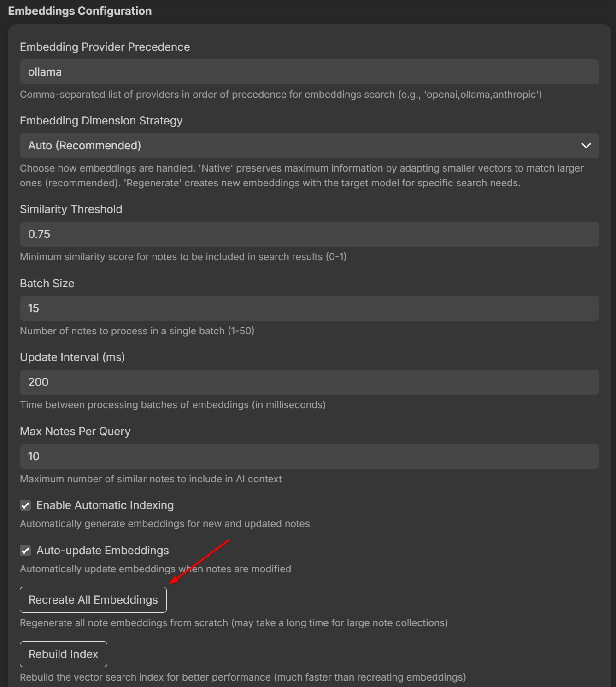Click the Similarity Threshold field showing 0.75
Image resolution: width=616 pixels, height=687 pixels.
pyautogui.click(x=309, y=234)
